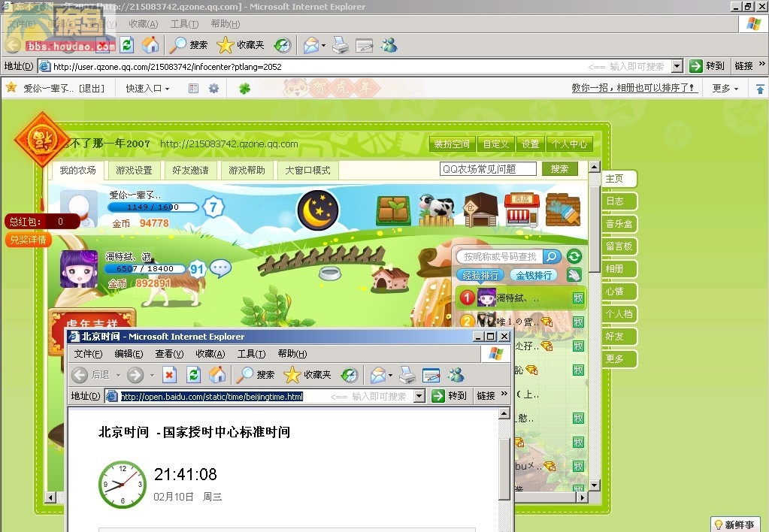Click the [退出] logout link
Image resolution: width=769 pixels, height=532 pixels.
[x=92, y=88]
